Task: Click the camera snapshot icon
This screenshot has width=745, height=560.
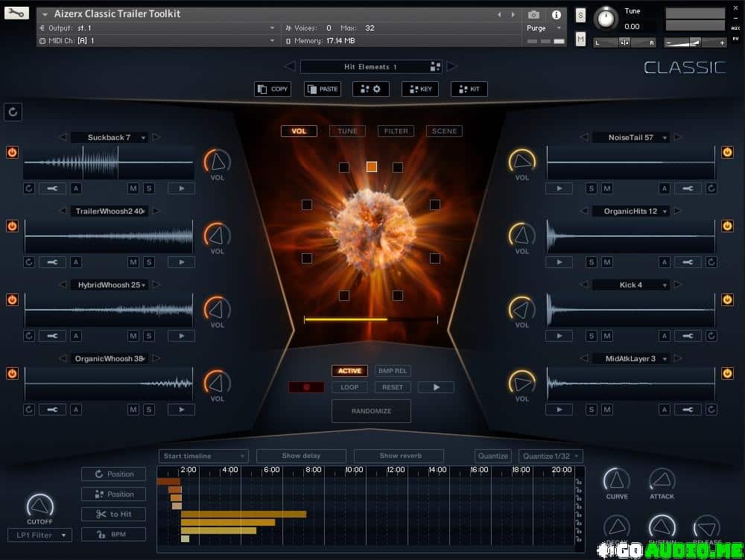Action: point(533,15)
